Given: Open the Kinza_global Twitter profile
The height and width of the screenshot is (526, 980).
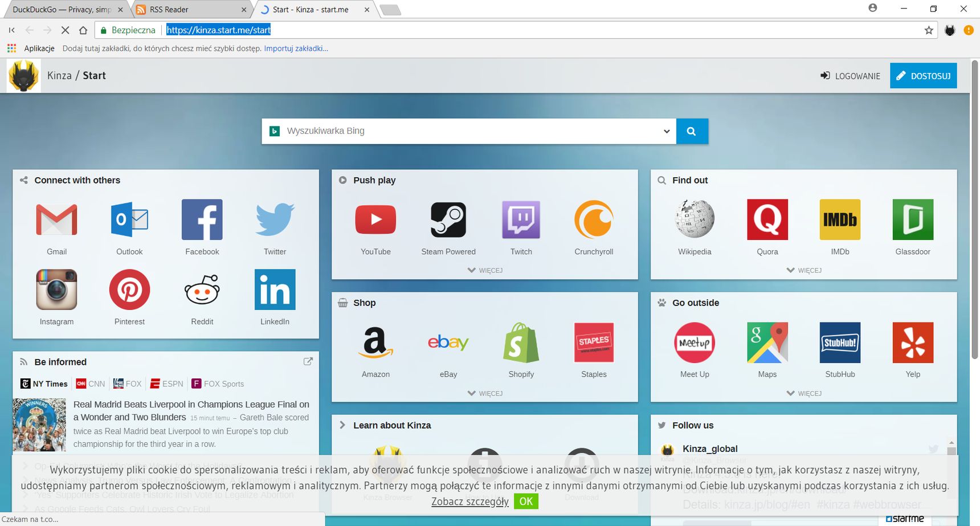Looking at the screenshot, I should click(x=710, y=448).
